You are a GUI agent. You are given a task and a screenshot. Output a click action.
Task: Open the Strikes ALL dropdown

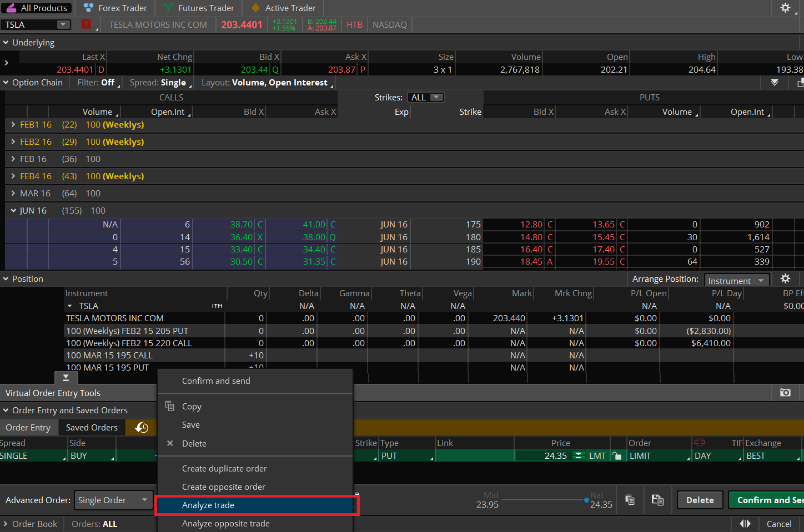click(426, 97)
